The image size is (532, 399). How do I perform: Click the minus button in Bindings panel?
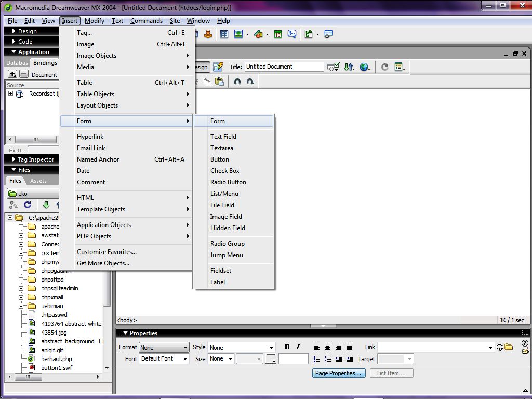point(24,74)
